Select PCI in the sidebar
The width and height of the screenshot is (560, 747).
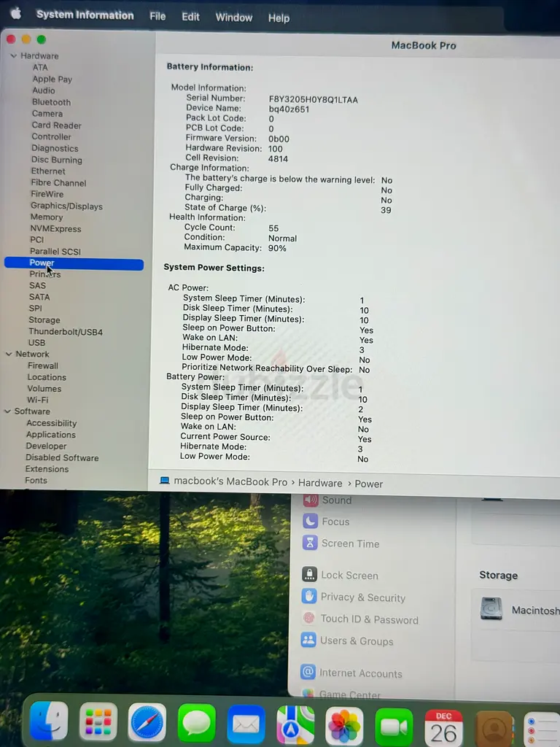[x=37, y=239]
